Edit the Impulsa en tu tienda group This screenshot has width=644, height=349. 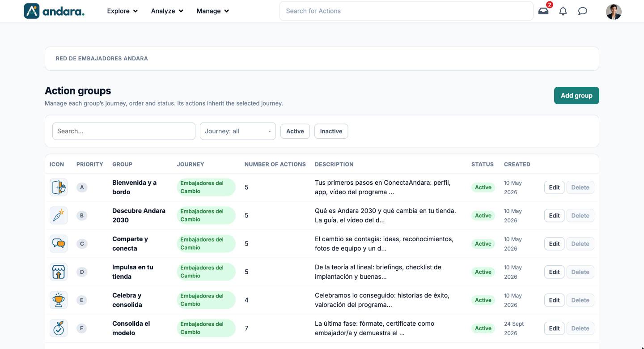tap(555, 272)
